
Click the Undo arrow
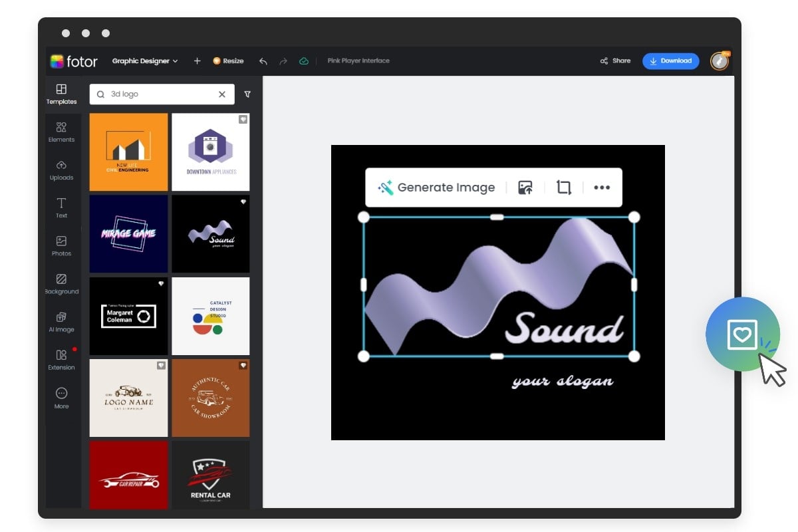tap(263, 61)
